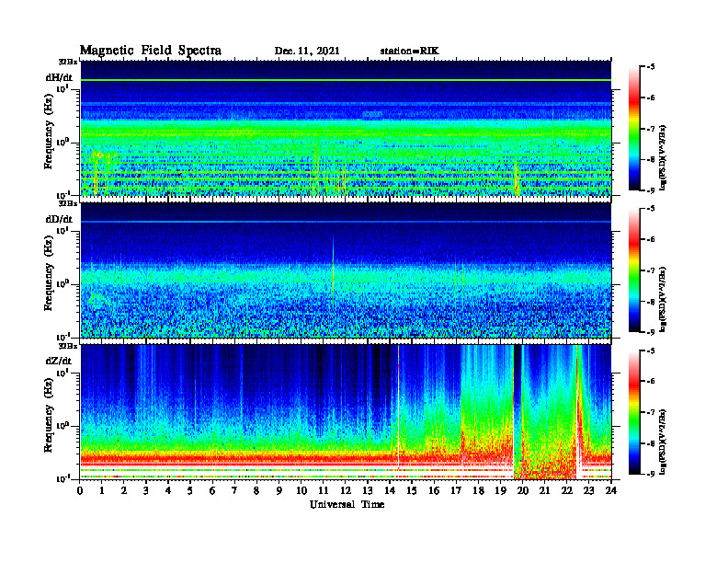Click the hour "7" tick label
Image resolution: width=728 pixels, height=563 pixels.
pos(235,491)
